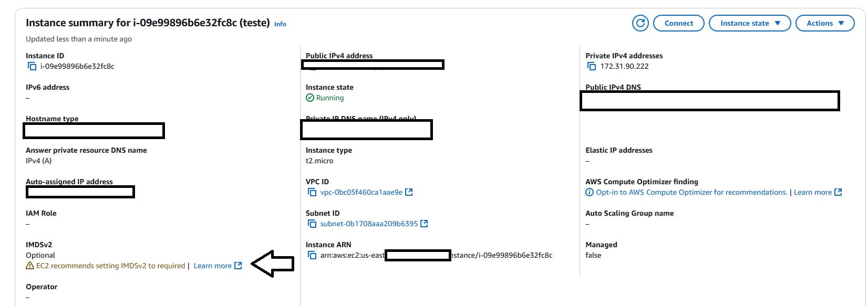868x306 pixels.
Task: Open VPC link vpc-0bc05f460ca1aae9e
Action: click(361, 192)
